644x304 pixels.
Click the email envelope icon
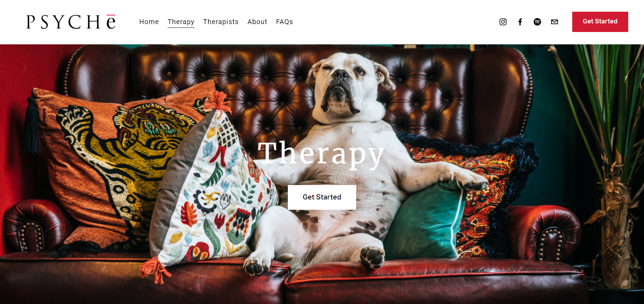point(554,22)
